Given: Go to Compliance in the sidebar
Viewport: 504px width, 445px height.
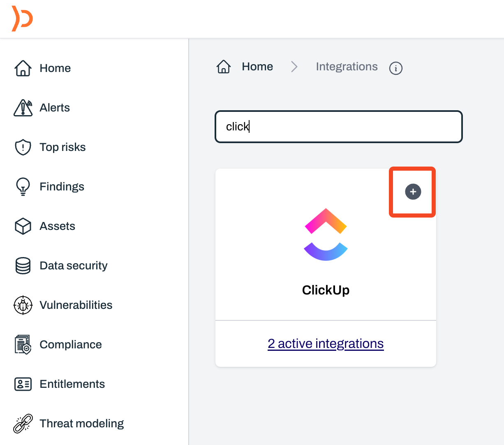Looking at the screenshot, I should 71,345.
